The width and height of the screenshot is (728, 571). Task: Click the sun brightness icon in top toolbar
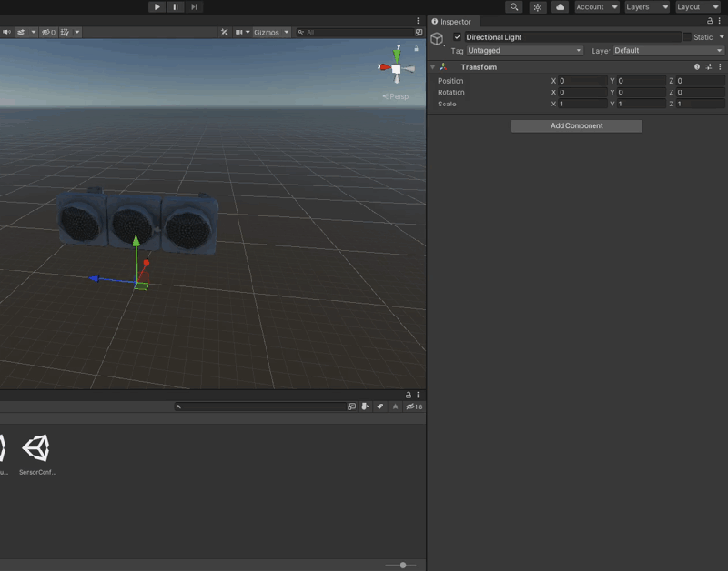pos(537,6)
